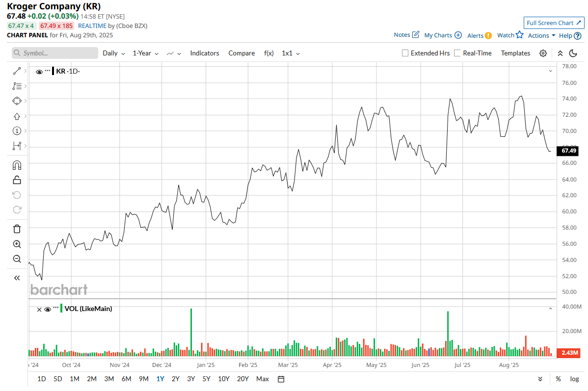The image size is (588, 391).
Task: Hide the KR price series eye icon
Action: [39, 72]
